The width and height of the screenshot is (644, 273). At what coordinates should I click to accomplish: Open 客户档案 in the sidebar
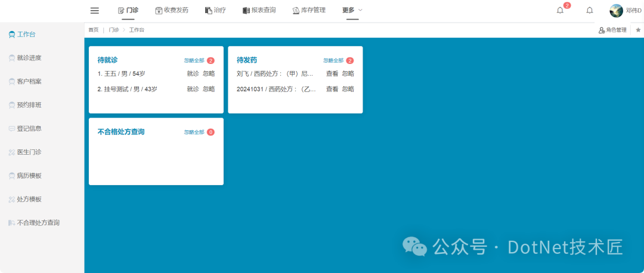(x=29, y=81)
